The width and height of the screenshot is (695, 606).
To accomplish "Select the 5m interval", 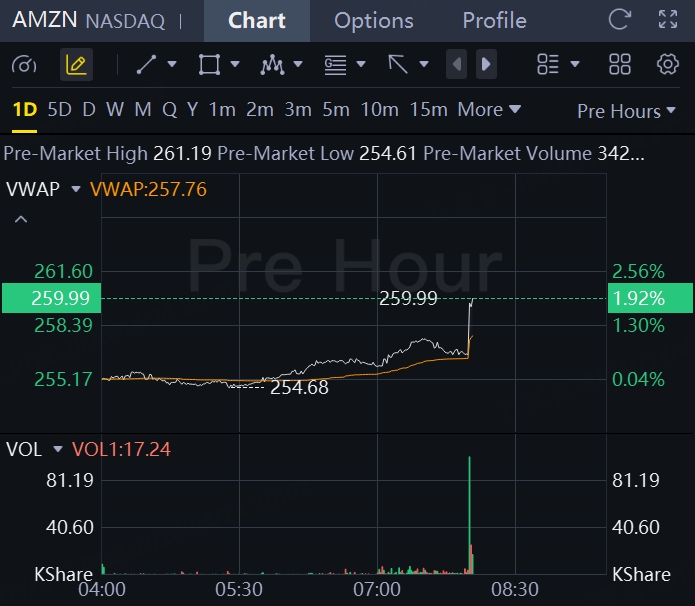I will 336,109.
